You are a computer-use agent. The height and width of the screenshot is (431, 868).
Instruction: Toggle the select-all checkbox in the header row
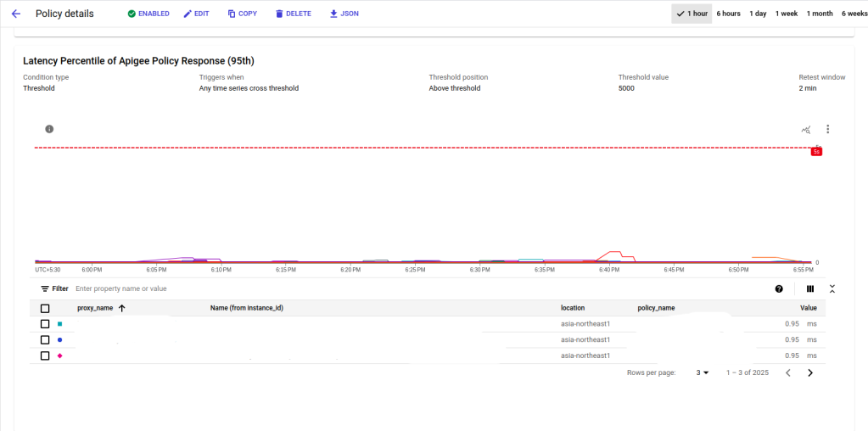(x=45, y=309)
